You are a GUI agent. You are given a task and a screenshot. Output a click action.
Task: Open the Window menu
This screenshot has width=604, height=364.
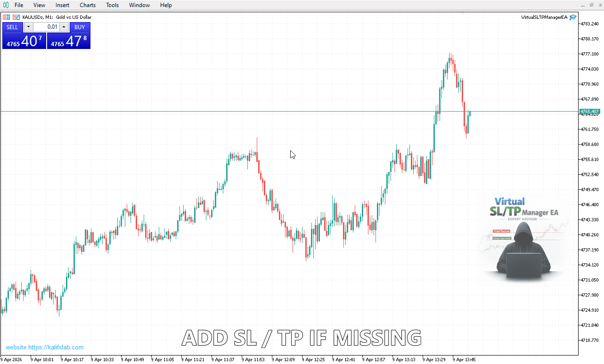pyautogui.click(x=139, y=5)
